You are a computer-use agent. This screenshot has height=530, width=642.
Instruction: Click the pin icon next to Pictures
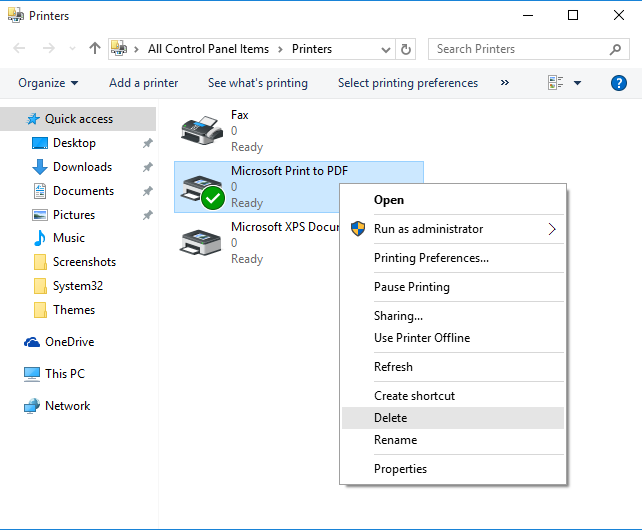coord(147,215)
